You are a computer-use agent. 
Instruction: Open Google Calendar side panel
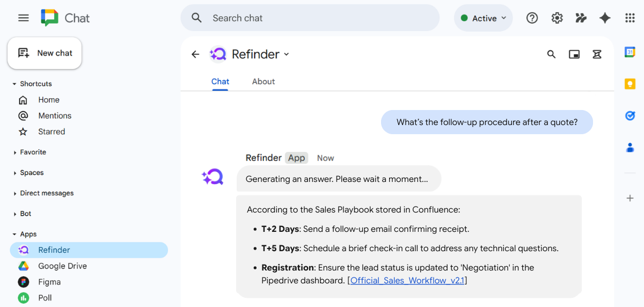(630, 52)
